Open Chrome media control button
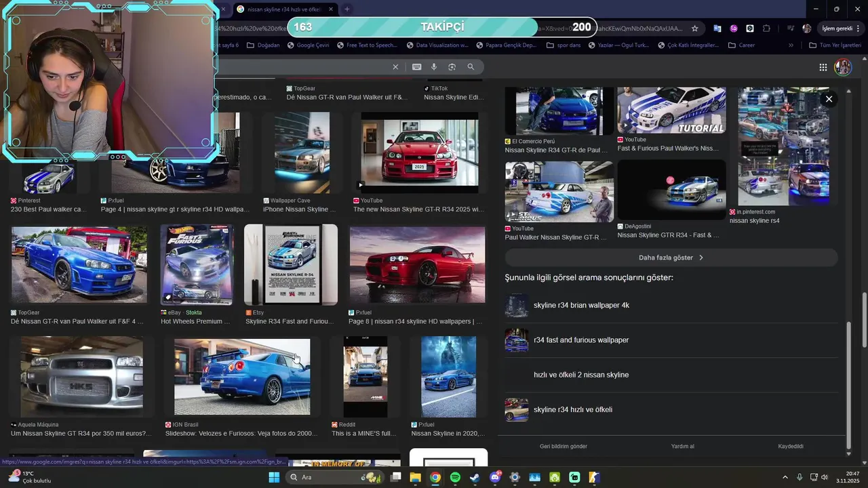 (791, 28)
